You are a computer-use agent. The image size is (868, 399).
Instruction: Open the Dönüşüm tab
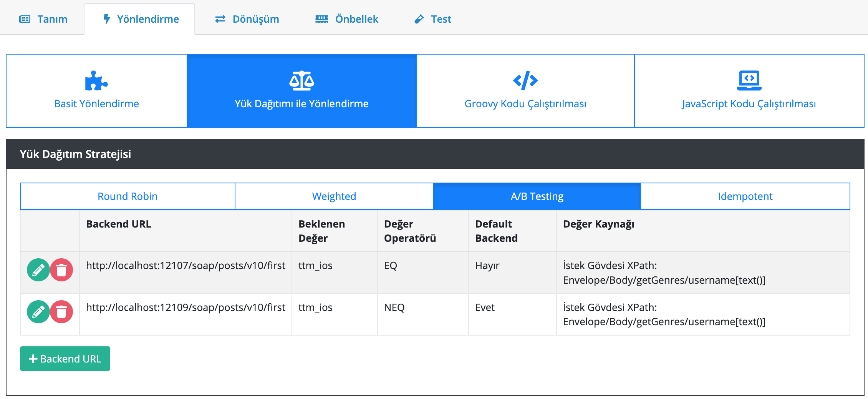coord(247,19)
